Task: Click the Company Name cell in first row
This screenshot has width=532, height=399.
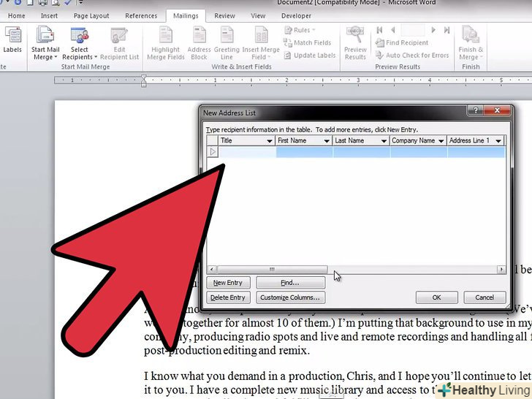Action: pos(419,152)
